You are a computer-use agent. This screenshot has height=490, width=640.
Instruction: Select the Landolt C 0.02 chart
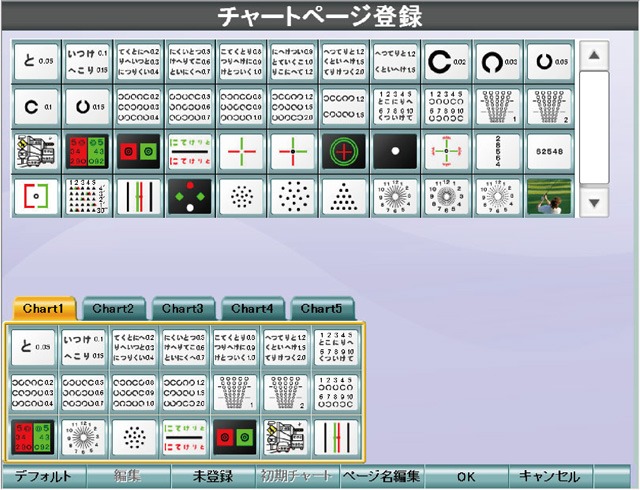(447, 61)
